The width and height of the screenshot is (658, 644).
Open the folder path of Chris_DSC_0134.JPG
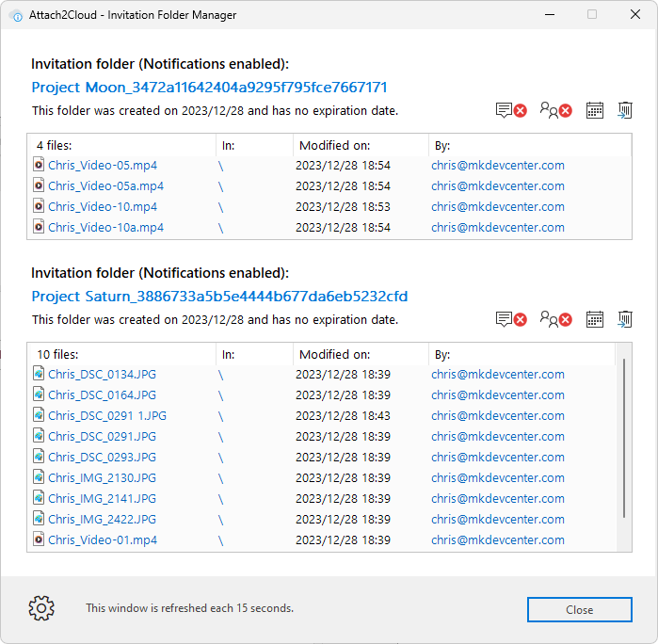(220, 376)
